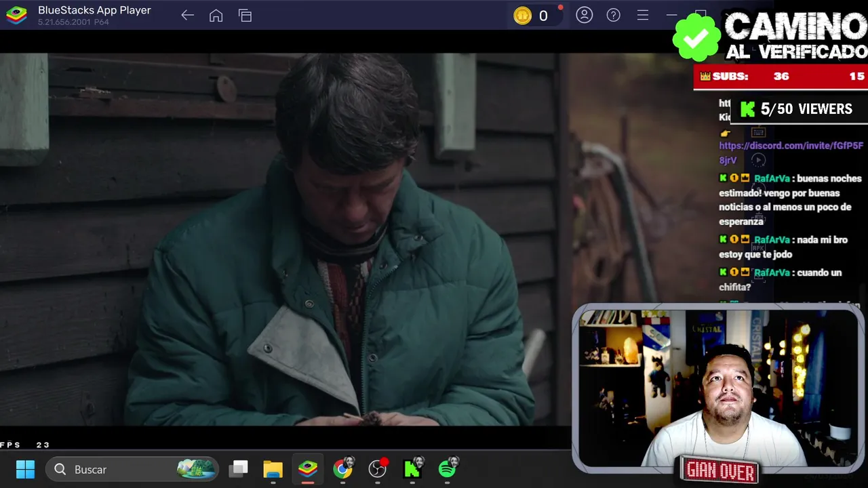
Task: Open the BlueStacks coin balance
Action: [532, 16]
